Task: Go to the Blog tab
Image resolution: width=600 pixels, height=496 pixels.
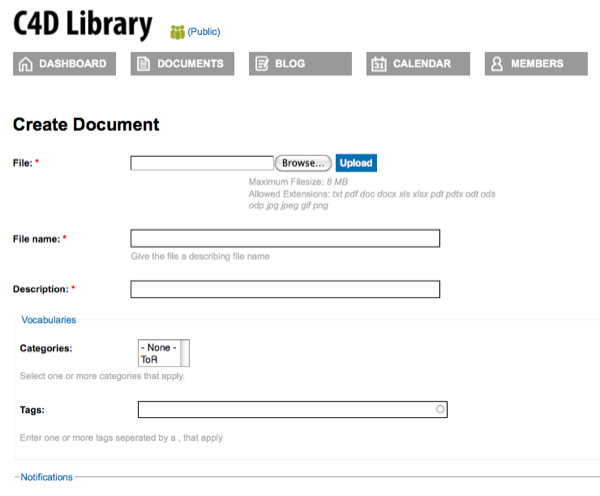Action: 289,64
